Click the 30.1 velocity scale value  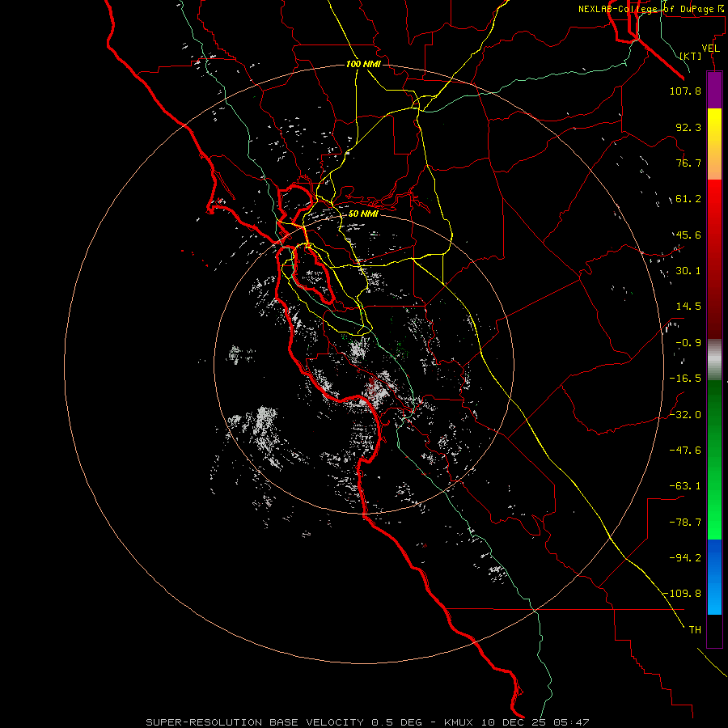pos(688,271)
